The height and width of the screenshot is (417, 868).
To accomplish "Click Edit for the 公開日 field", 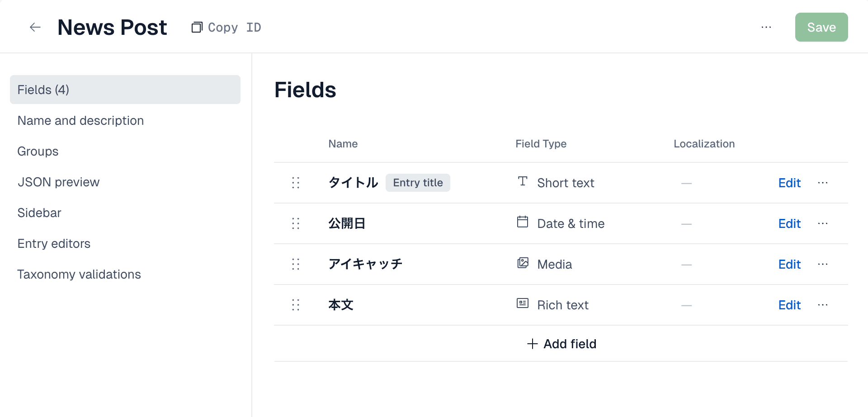I will point(789,223).
